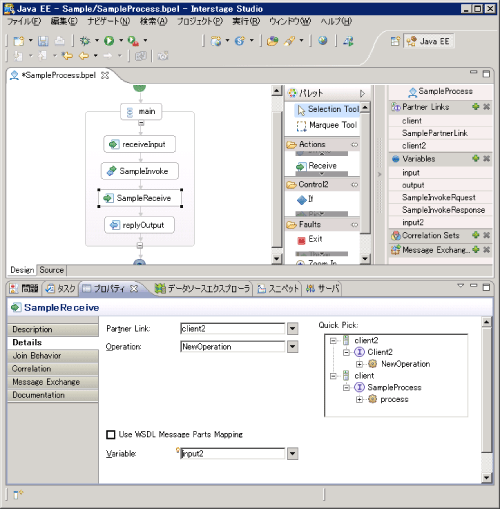Open the Description properties section
Image resolution: width=500 pixels, height=509 pixels.
[x=53, y=329]
